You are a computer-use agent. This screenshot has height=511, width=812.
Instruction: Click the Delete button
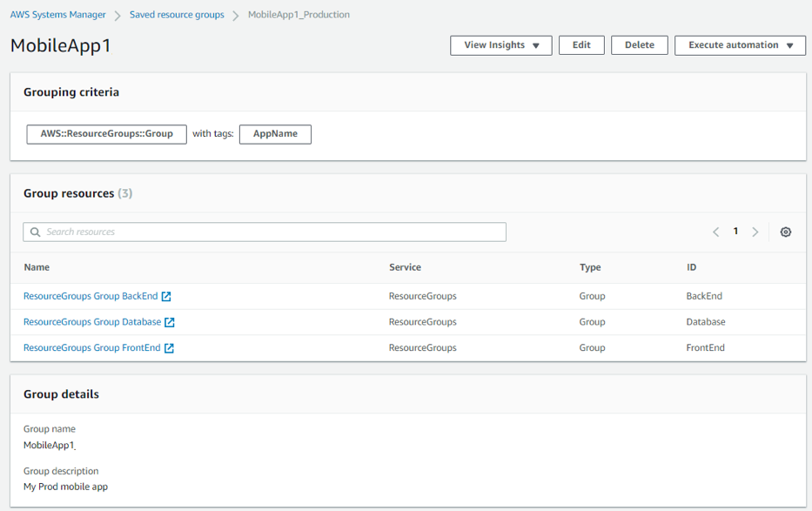pyautogui.click(x=640, y=45)
